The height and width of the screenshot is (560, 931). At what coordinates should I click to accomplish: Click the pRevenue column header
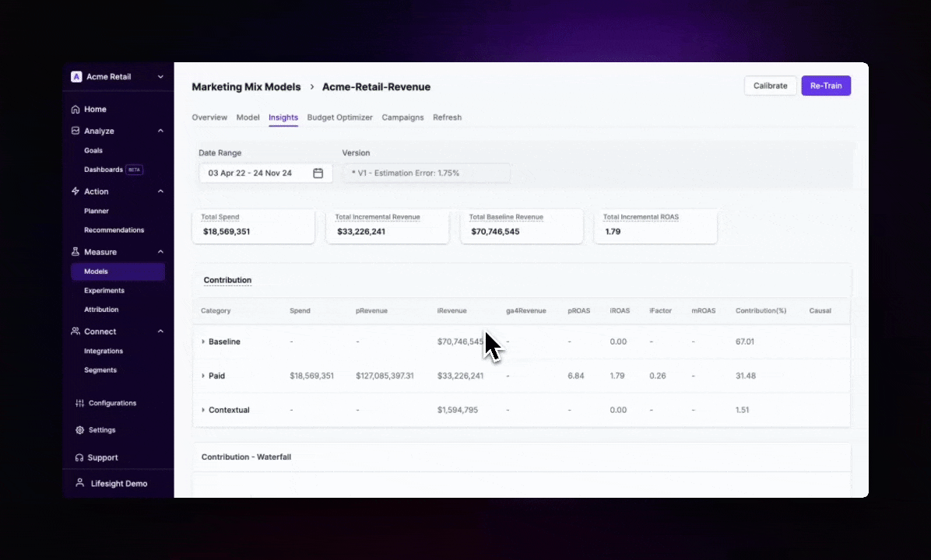point(371,311)
